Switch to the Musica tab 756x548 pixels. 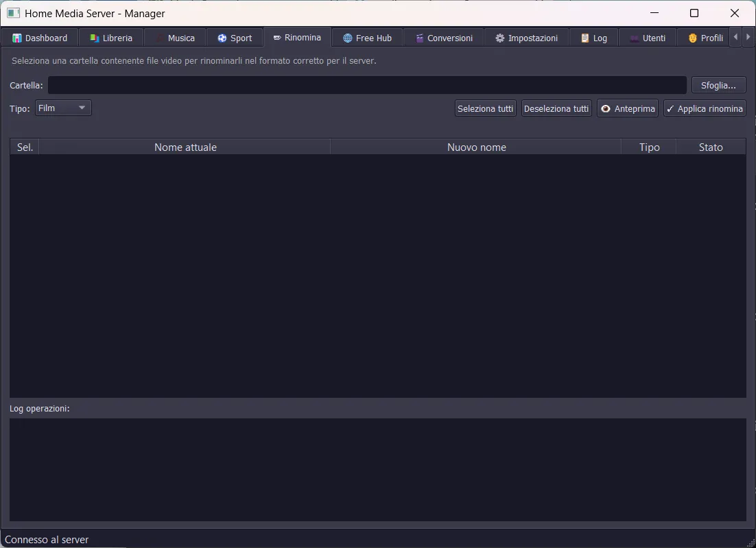click(x=175, y=38)
